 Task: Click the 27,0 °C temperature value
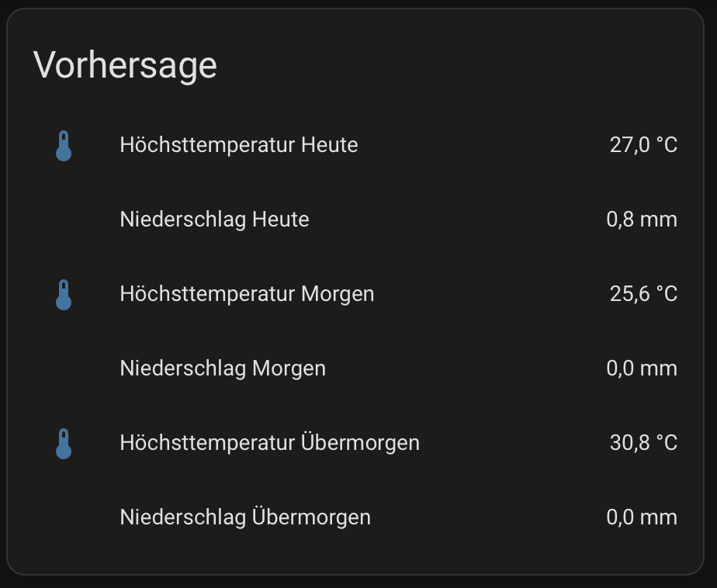point(643,145)
